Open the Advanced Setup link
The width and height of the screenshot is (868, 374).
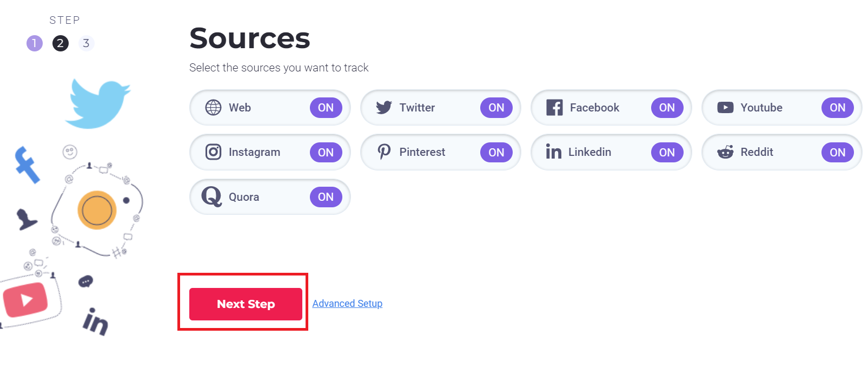347,304
